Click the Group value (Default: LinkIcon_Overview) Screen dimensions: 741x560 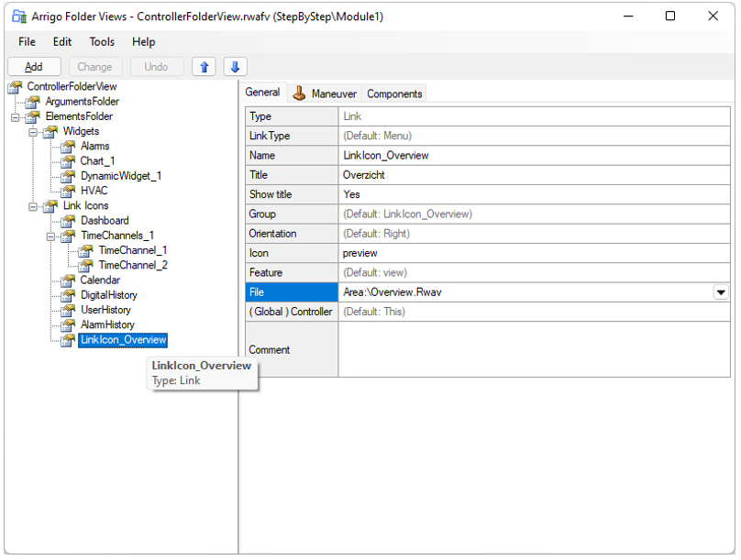pyautogui.click(x=534, y=214)
